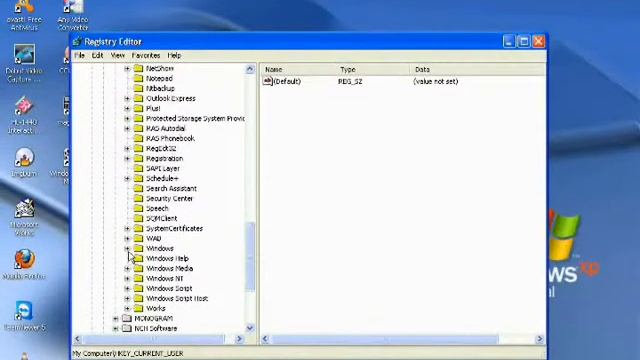This screenshot has width=640, height=360.
Task: Select the SQMClient folder icon
Action: 139,218
